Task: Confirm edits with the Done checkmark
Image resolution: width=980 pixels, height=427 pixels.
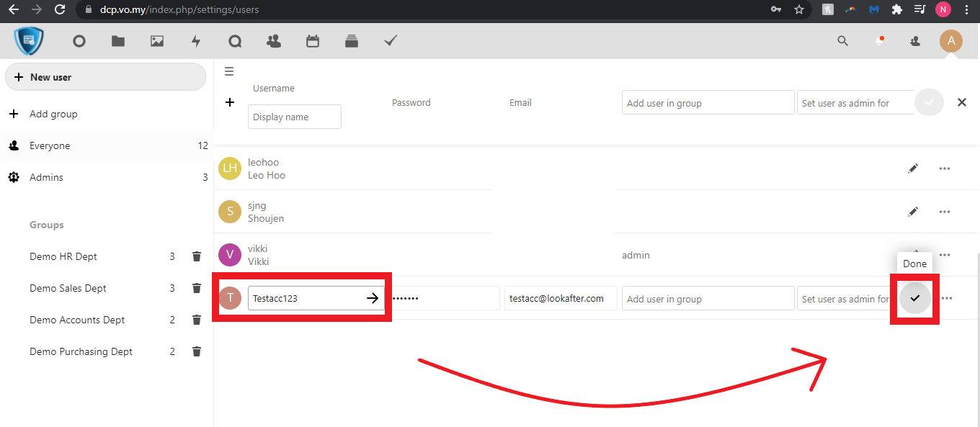Action: pyautogui.click(x=915, y=298)
